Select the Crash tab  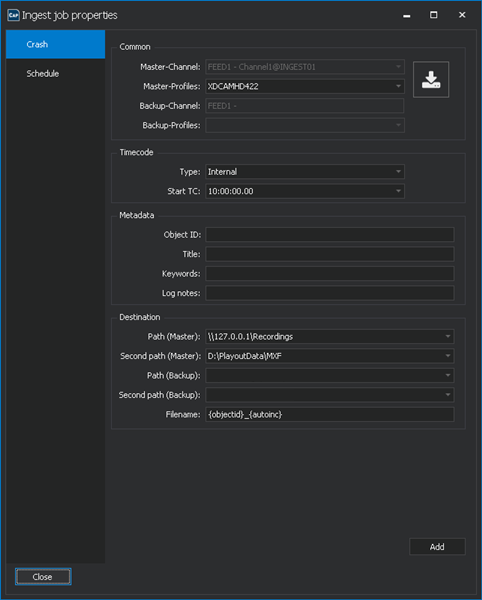[x=55, y=44]
